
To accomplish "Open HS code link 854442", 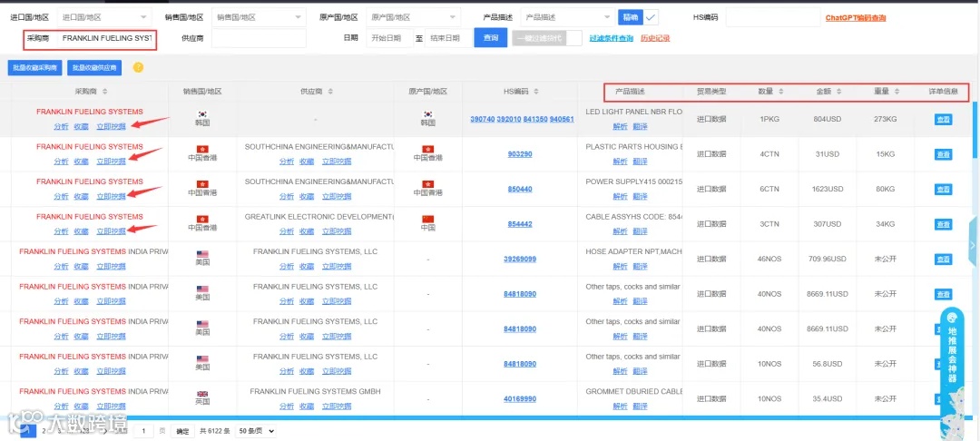I will (x=520, y=224).
